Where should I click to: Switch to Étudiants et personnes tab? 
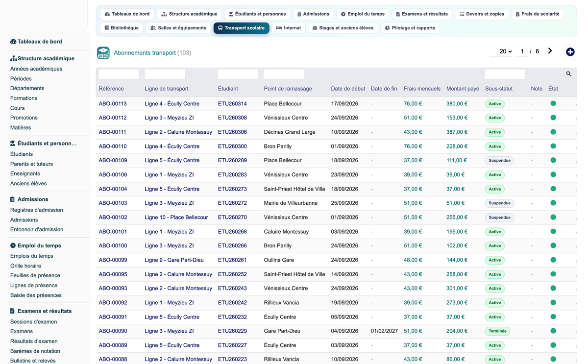(258, 14)
